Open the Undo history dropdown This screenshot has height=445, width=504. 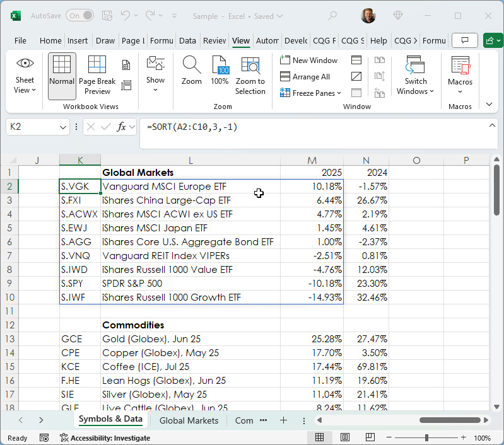pos(136,15)
